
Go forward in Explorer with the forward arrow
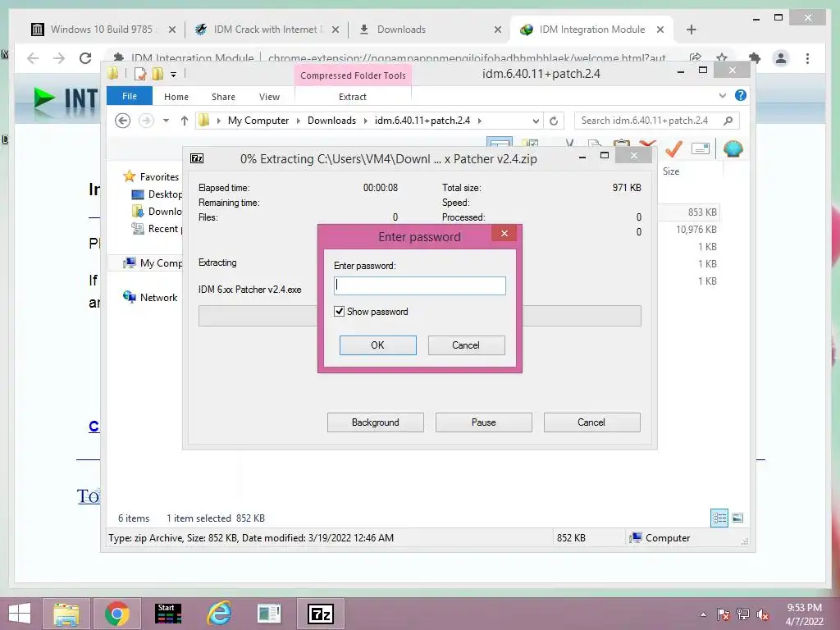click(146, 121)
